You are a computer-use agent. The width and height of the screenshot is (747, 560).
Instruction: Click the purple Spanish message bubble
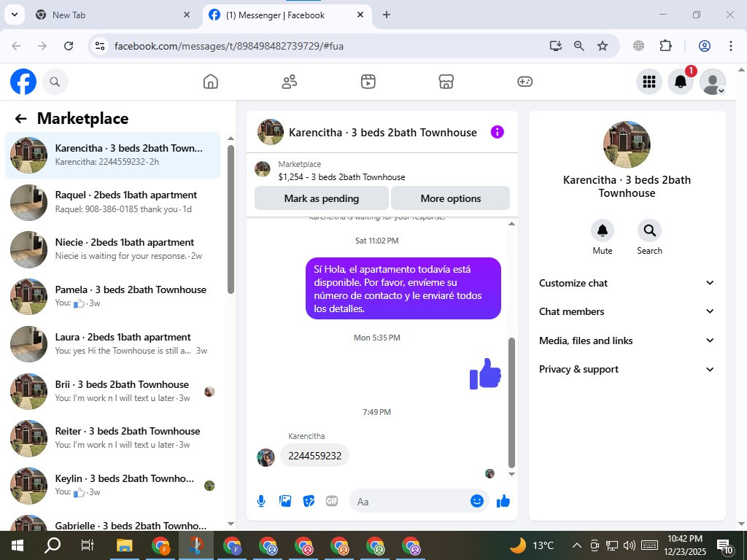click(x=403, y=289)
